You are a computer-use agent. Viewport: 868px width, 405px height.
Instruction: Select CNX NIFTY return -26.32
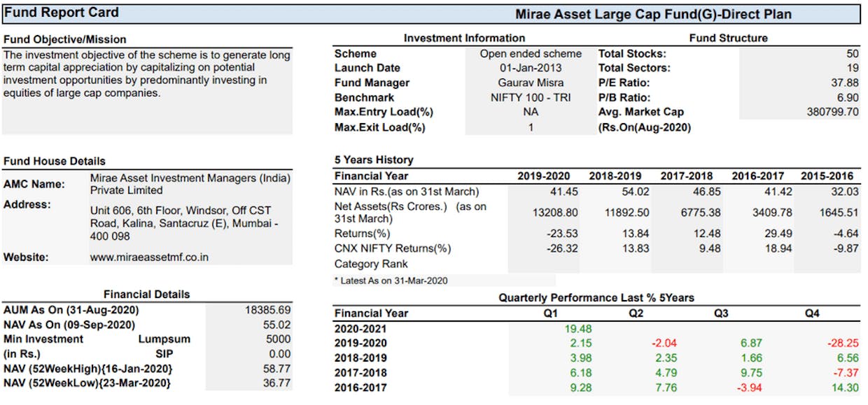pos(563,248)
